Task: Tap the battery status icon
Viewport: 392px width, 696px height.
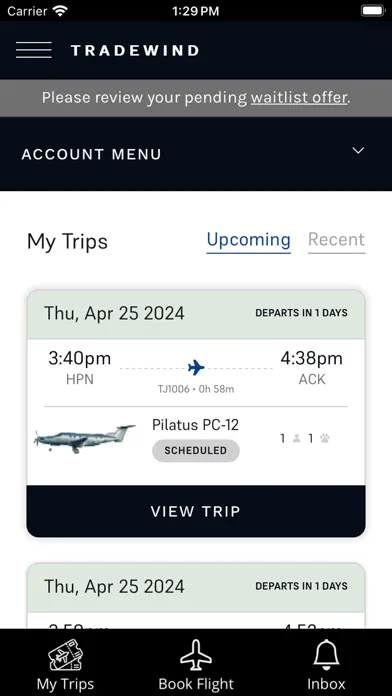Action: pos(372,11)
